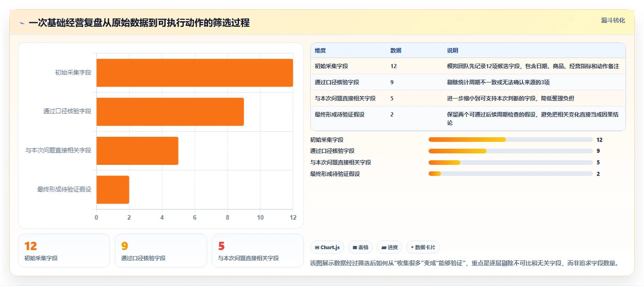Click the progress list label 通过口径核验字段
Viewport: 644px width, 286px height.
[332, 151]
